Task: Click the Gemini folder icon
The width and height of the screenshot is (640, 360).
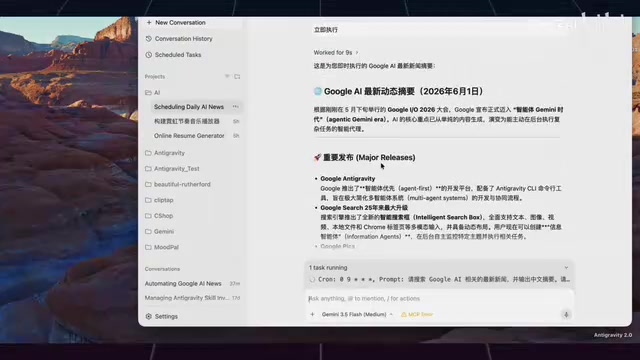Action: coord(148,231)
